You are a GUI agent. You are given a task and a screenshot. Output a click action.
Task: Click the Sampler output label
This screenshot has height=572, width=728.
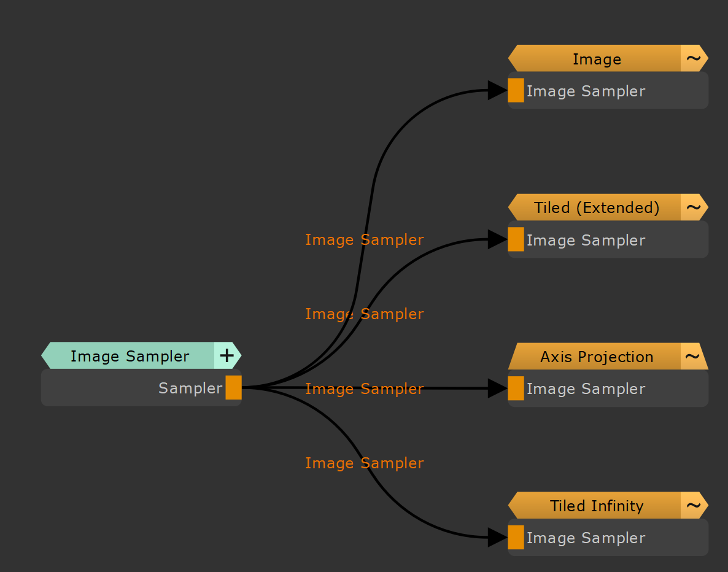tap(190, 388)
